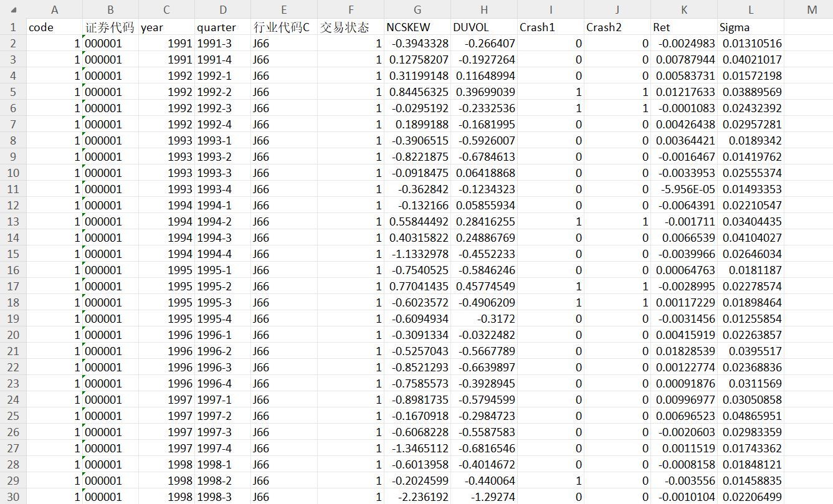Select the DUVOL value 0.06418868
833x504 pixels.
[484, 173]
